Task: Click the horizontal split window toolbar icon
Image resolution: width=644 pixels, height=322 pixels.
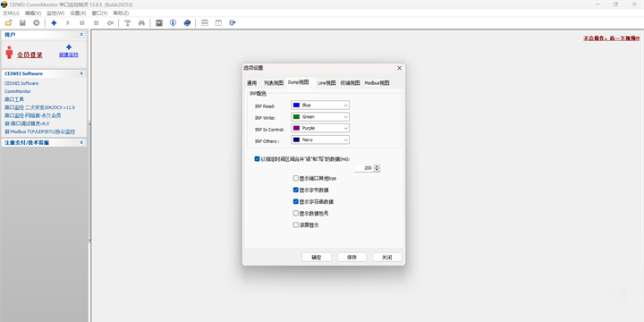Action: coord(205,23)
